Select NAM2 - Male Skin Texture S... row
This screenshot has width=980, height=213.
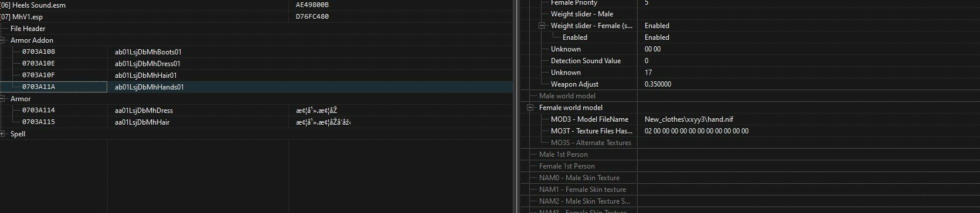pyautogui.click(x=584, y=201)
